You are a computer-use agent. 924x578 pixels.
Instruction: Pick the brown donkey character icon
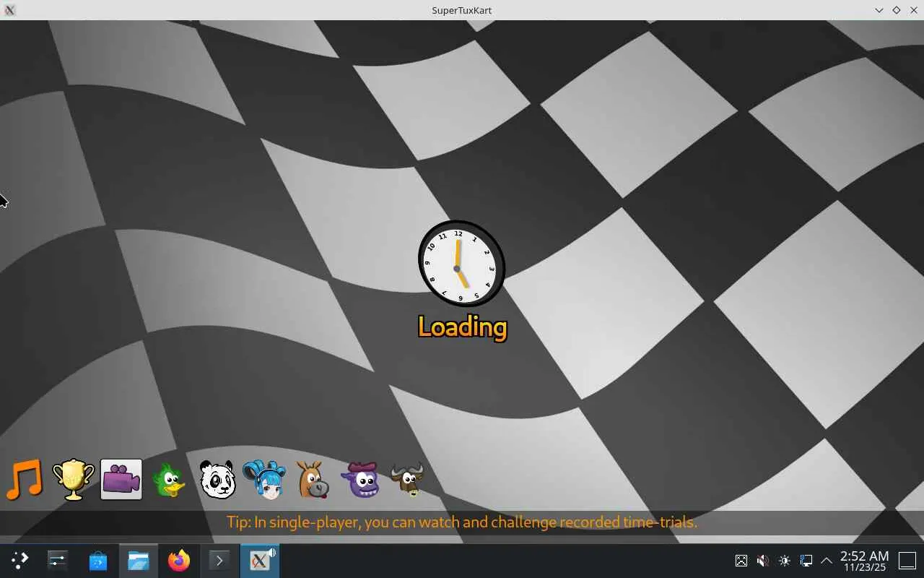point(313,480)
